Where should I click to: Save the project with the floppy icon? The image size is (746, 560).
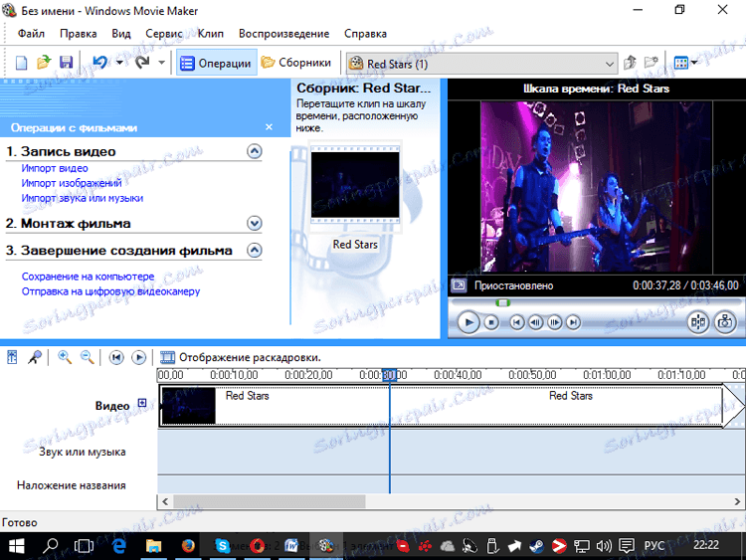click(x=66, y=63)
